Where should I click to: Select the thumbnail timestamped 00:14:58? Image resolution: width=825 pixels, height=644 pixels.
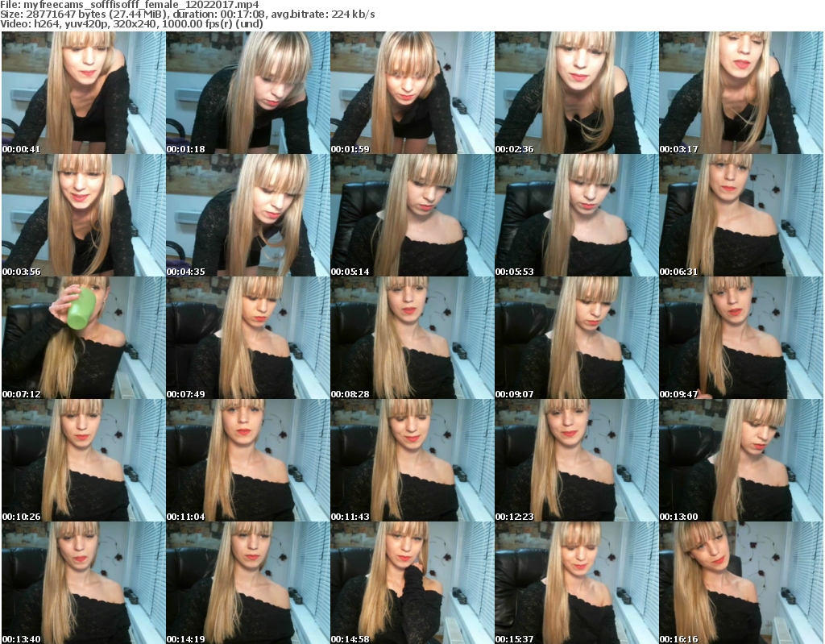pyautogui.click(x=412, y=583)
